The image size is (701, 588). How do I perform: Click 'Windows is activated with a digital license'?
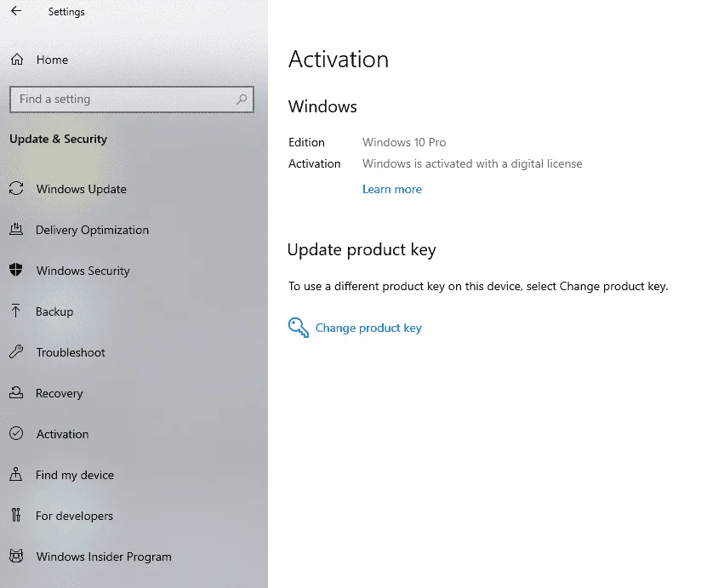pyautogui.click(x=472, y=163)
